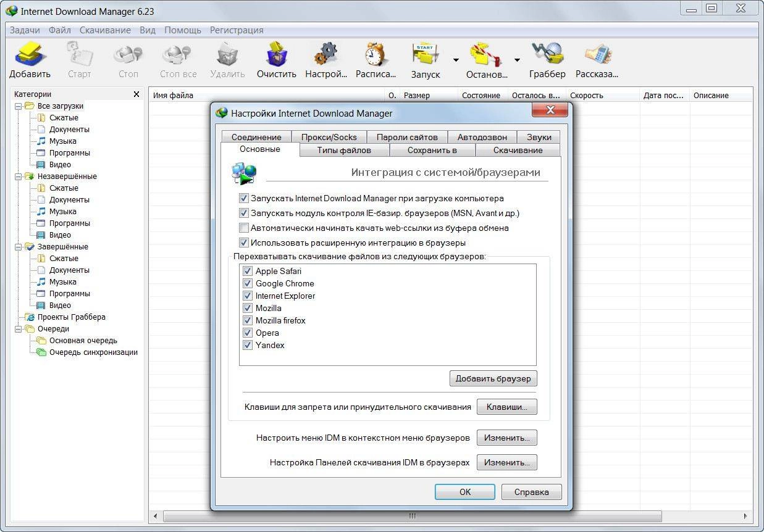Sort by the Имя файла column header
This screenshot has width=764, height=532.
(x=267, y=96)
